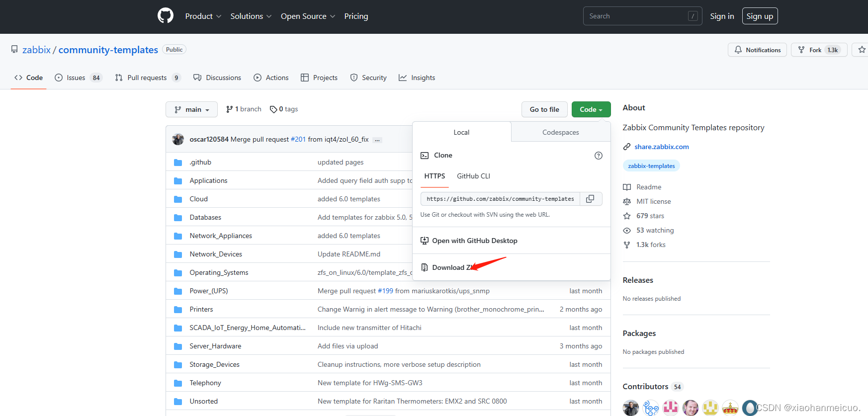Expand the Open Source menu
The image size is (868, 416).
point(308,16)
